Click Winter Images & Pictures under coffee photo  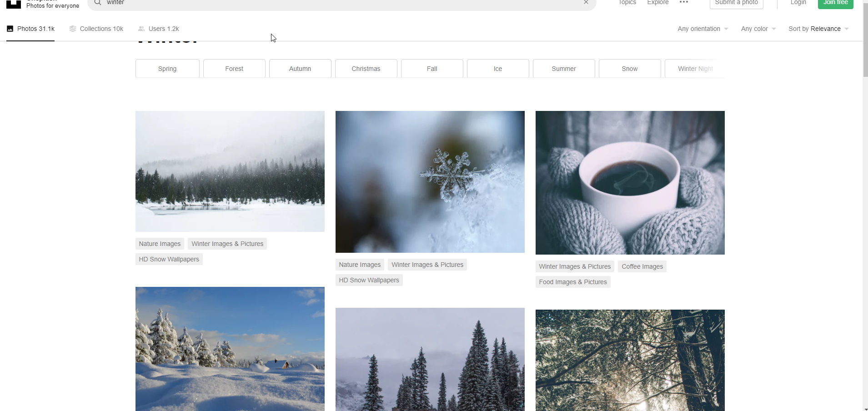click(x=575, y=266)
